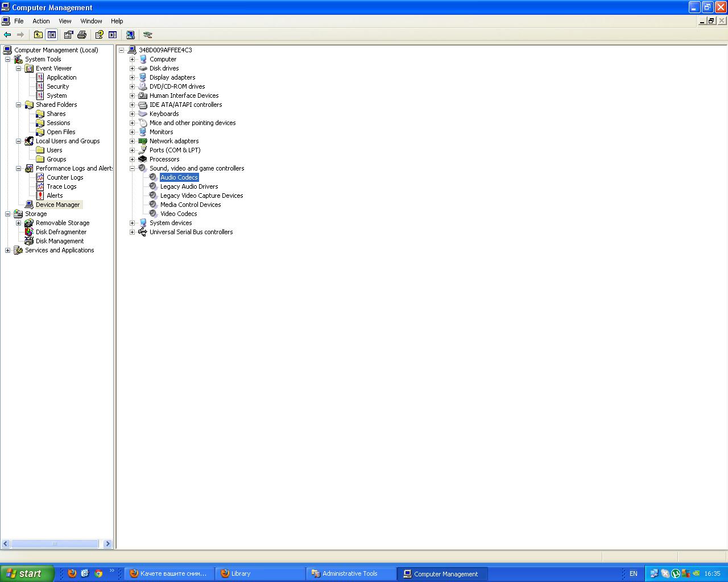
Task: Open the Action menu
Action: pyautogui.click(x=41, y=21)
